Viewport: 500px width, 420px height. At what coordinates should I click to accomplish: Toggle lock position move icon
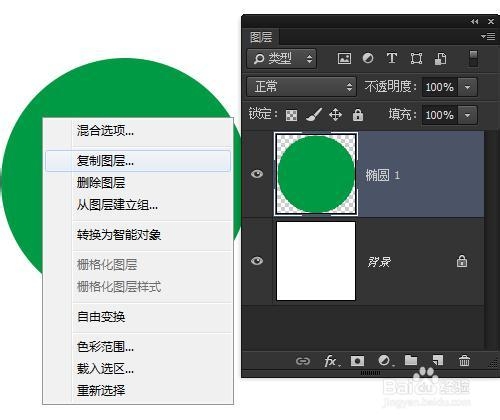(335, 115)
